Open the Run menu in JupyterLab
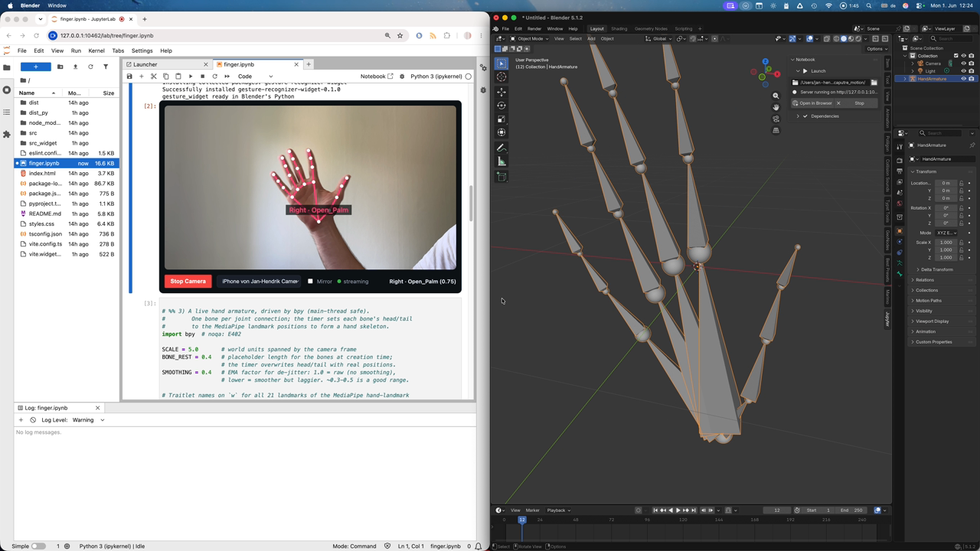Screen dimensions: 980x551 pos(76,51)
